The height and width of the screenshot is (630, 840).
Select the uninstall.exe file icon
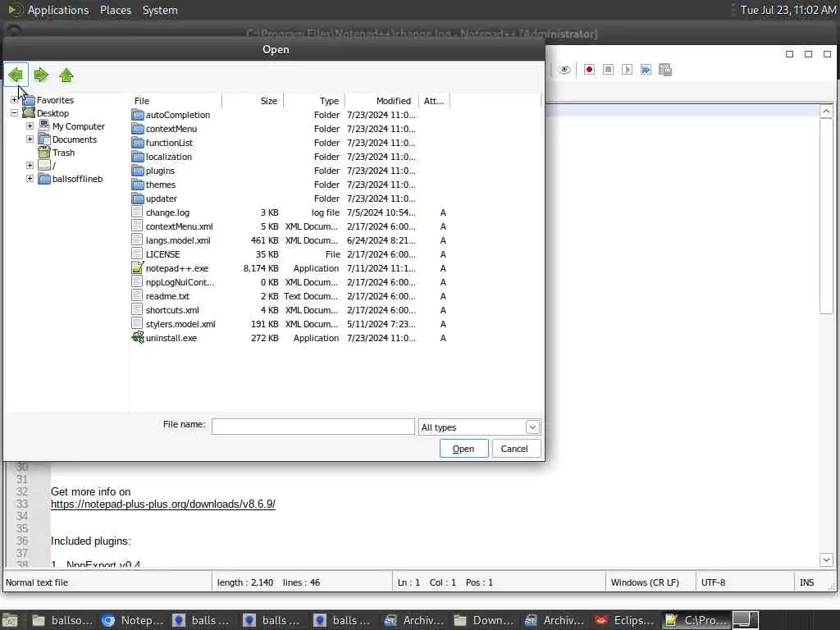coord(138,337)
